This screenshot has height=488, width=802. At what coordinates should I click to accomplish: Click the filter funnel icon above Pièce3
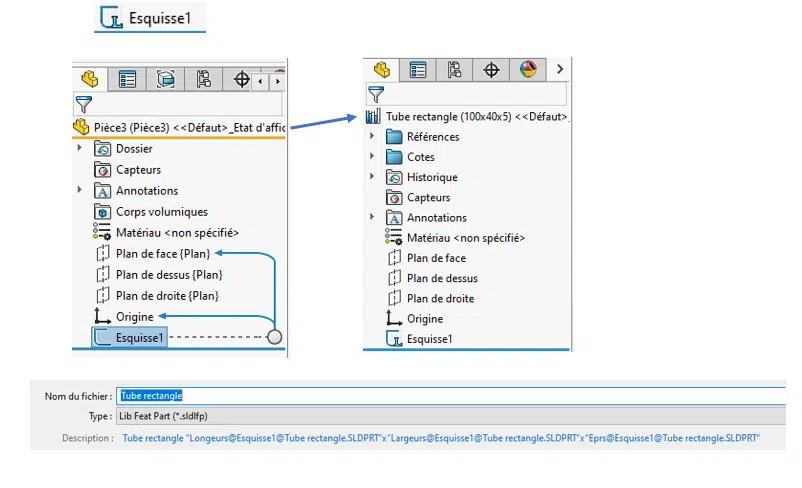(x=84, y=103)
